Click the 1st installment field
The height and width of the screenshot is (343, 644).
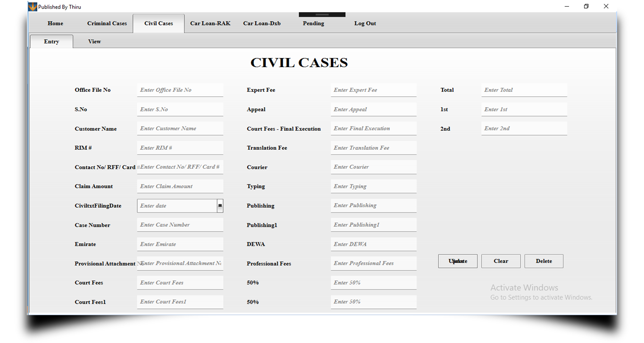coord(524,109)
